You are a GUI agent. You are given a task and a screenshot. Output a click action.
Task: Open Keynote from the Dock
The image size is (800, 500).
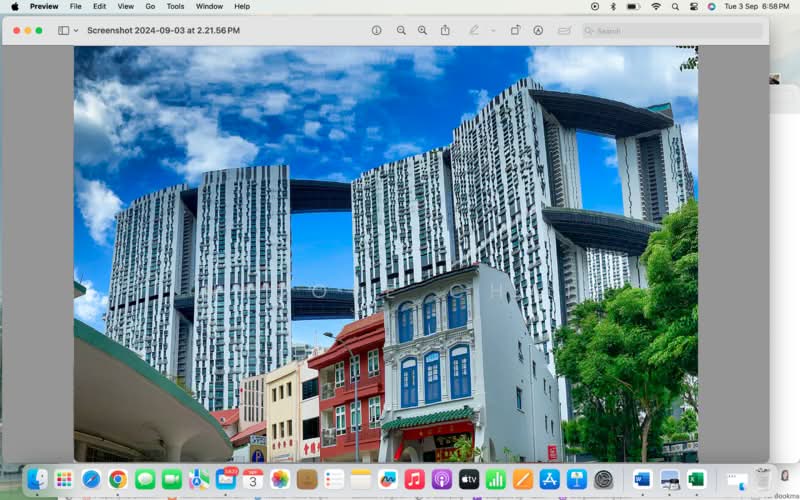[577, 480]
